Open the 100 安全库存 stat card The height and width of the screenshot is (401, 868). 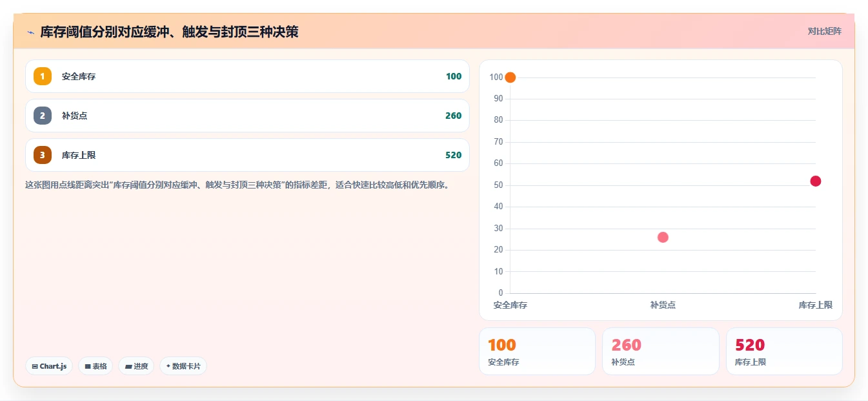(537, 351)
